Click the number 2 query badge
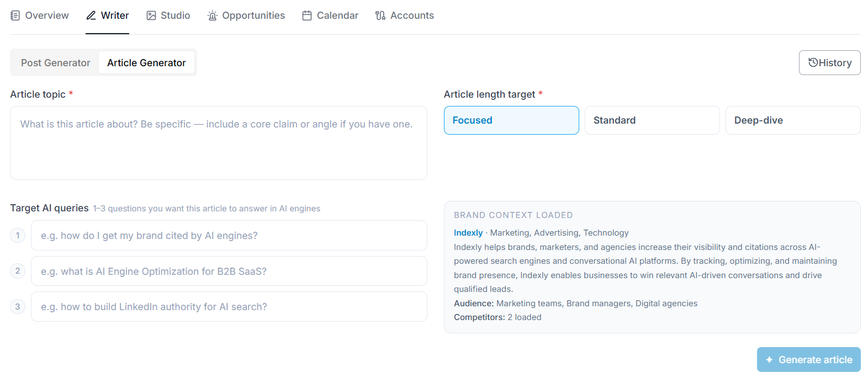 coord(18,271)
